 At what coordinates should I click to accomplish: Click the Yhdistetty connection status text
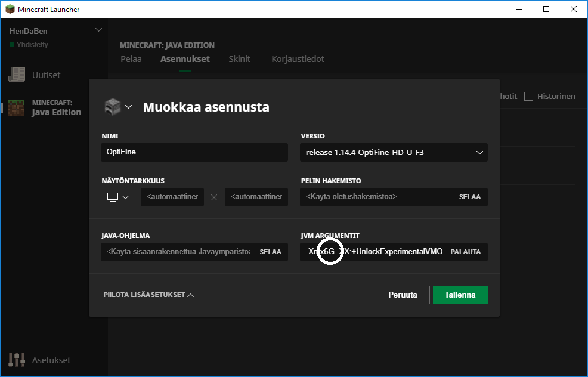[32, 45]
